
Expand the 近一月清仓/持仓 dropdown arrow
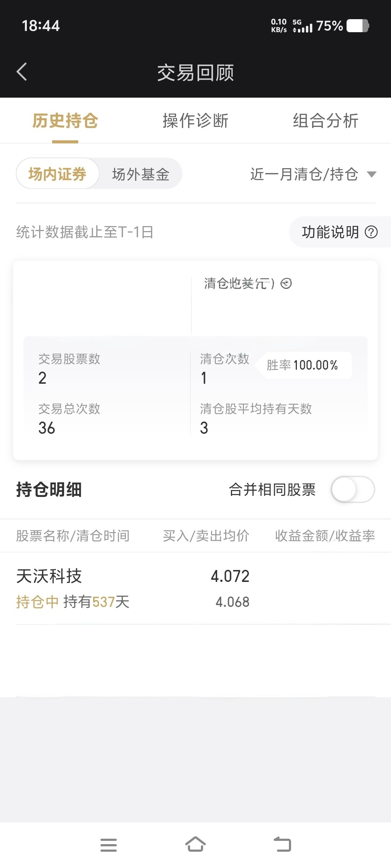(371, 175)
